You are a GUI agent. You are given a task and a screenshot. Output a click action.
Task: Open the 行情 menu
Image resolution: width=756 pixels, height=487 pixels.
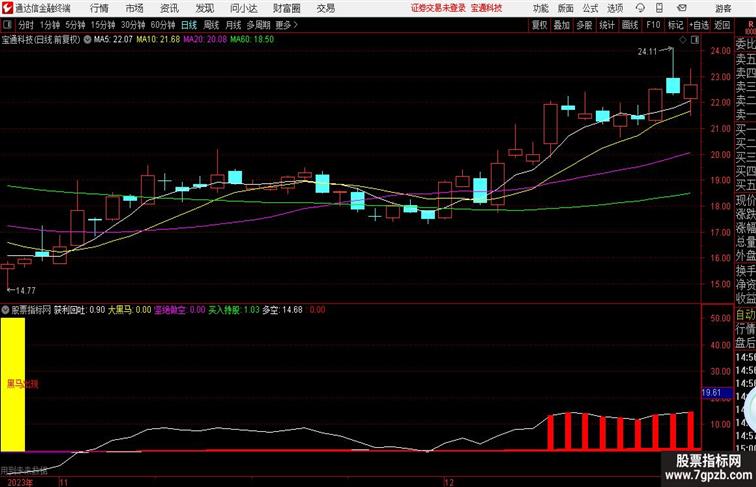[99, 8]
